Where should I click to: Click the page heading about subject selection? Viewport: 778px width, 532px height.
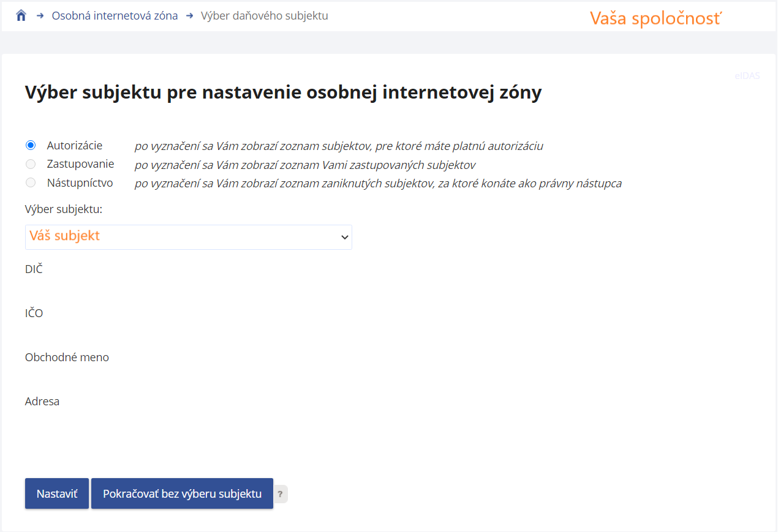coord(283,92)
